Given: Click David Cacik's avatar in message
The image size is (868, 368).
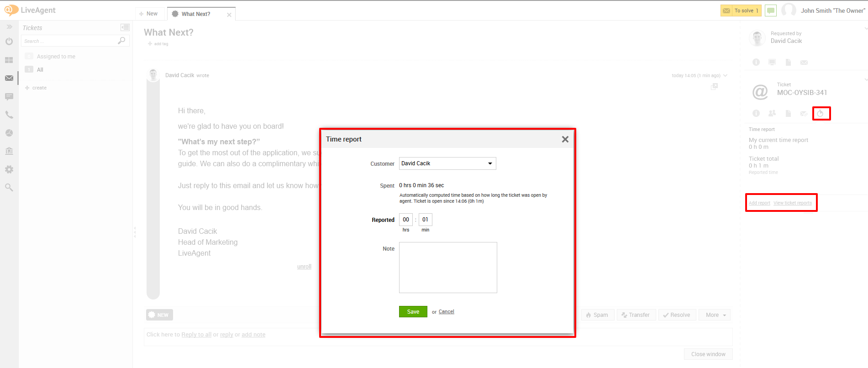Looking at the screenshot, I should (x=153, y=75).
